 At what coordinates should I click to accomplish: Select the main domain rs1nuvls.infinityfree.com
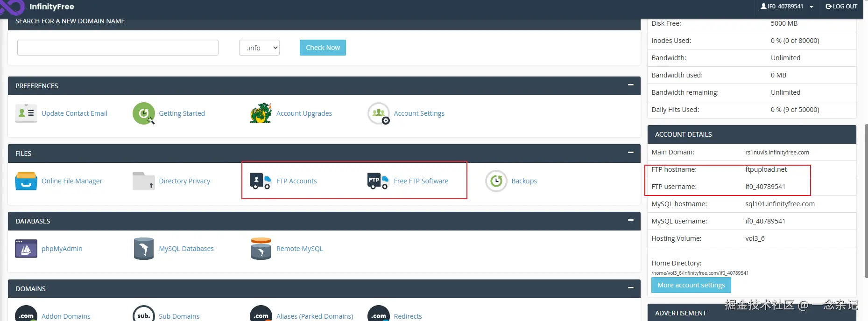pos(777,153)
